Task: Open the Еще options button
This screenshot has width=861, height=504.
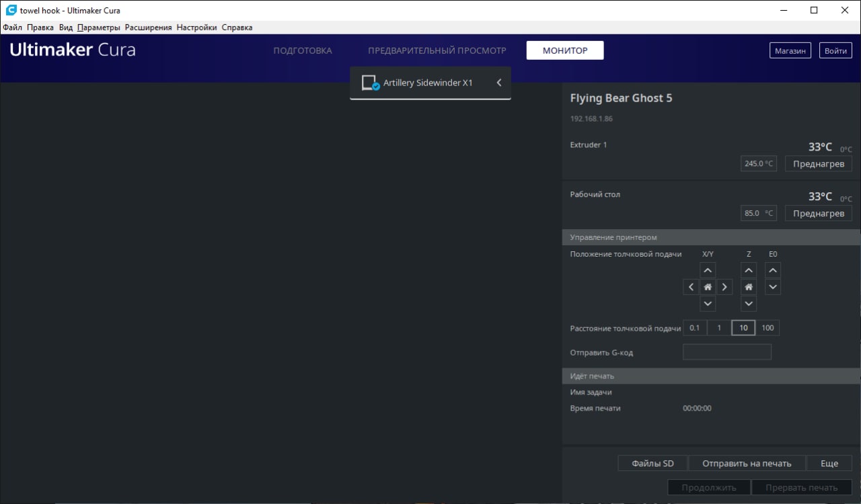Action: (829, 463)
